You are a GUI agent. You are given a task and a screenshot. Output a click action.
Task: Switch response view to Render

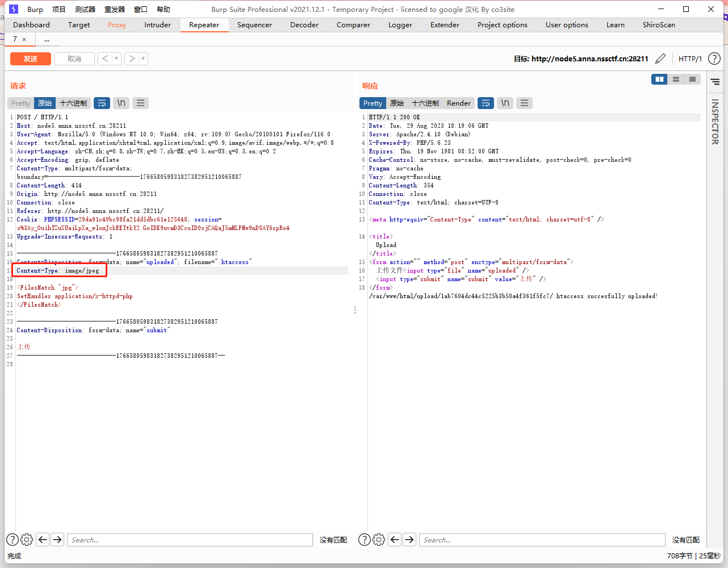tap(459, 103)
